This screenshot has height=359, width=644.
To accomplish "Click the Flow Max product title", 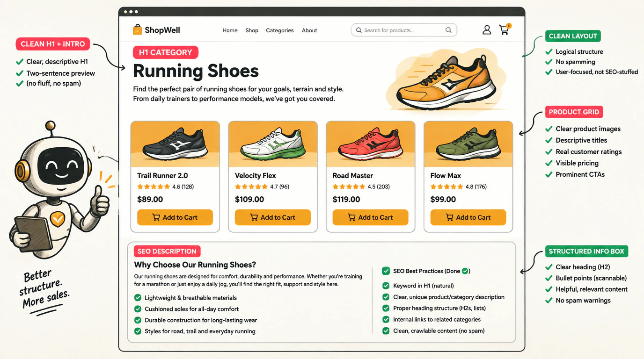I will (446, 176).
